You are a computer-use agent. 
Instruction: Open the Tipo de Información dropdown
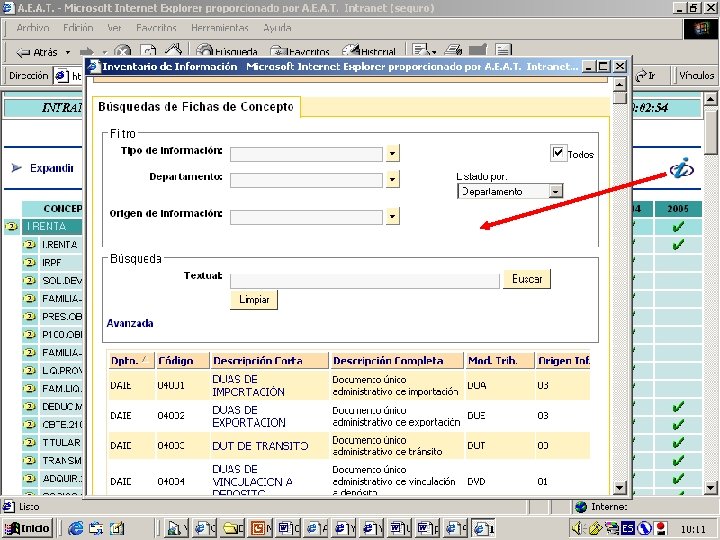[x=392, y=153]
